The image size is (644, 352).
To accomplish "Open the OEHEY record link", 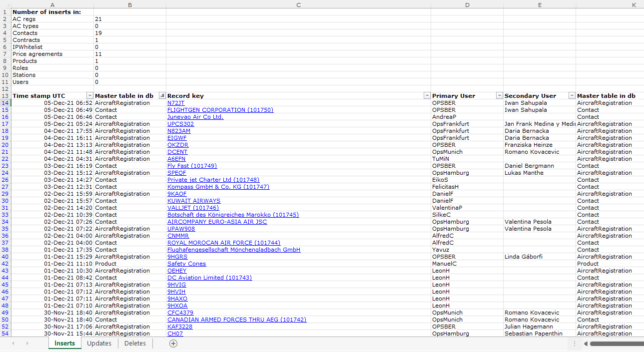I will click(177, 271).
